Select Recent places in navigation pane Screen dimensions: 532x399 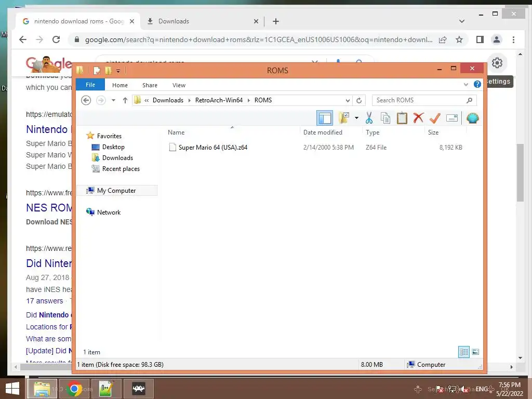click(x=121, y=169)
